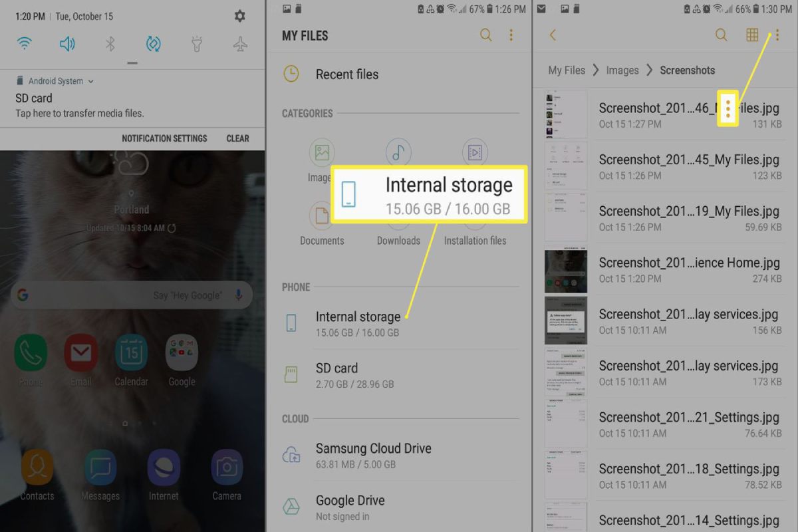Screen dimensions: 798x532
Task: Tap the Google search bar on home screen
Action: point(132,295)
